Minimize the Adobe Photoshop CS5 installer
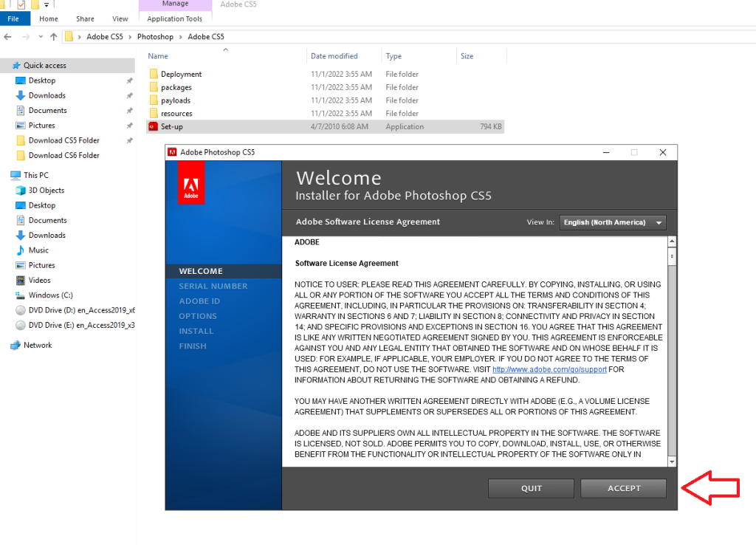The image size is (756, 545). tap(606, 152)
